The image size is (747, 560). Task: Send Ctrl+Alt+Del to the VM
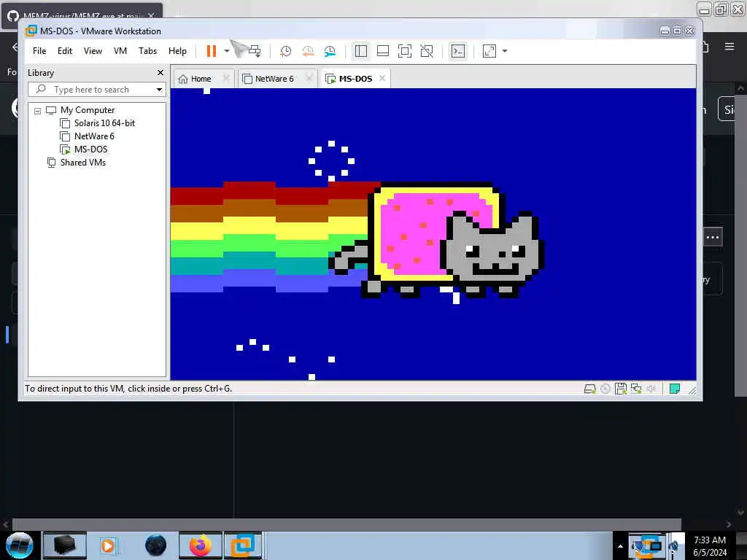tap(255, 51)
